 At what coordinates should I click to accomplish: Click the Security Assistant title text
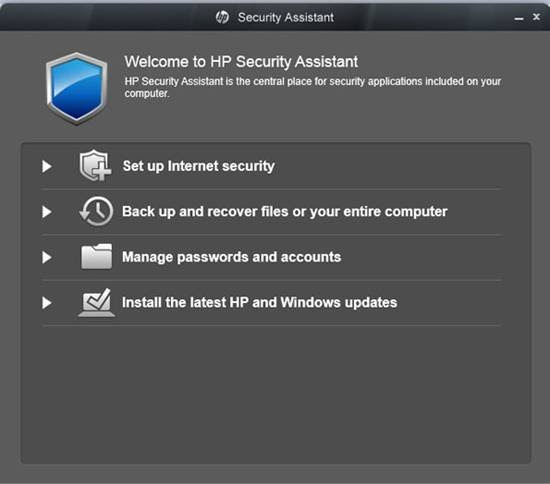click(286, 17)
